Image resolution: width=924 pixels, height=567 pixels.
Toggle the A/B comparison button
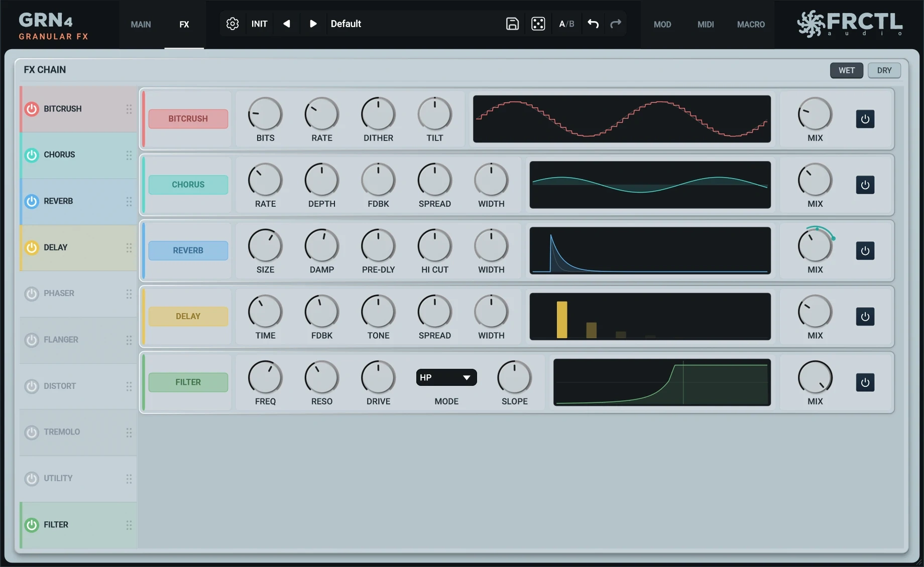coord(566,24)
